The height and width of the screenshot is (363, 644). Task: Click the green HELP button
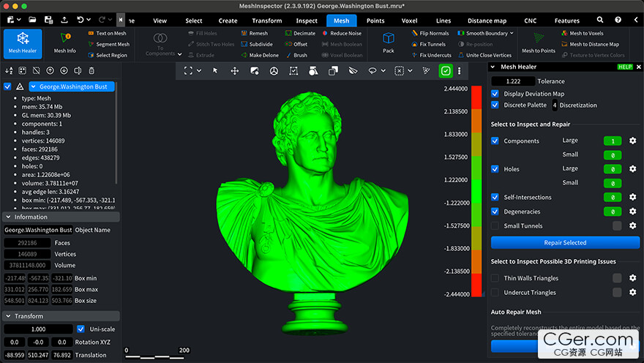tap(625, 67)
